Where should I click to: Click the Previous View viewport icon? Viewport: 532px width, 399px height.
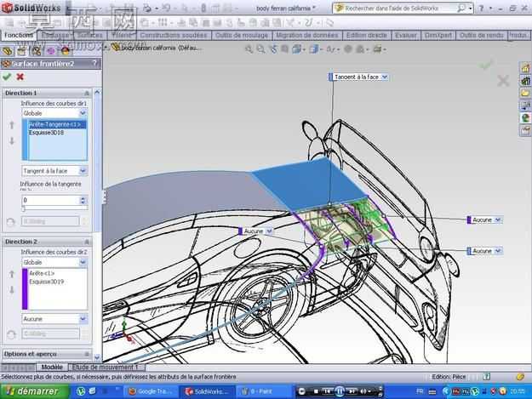tap(273, 49)
